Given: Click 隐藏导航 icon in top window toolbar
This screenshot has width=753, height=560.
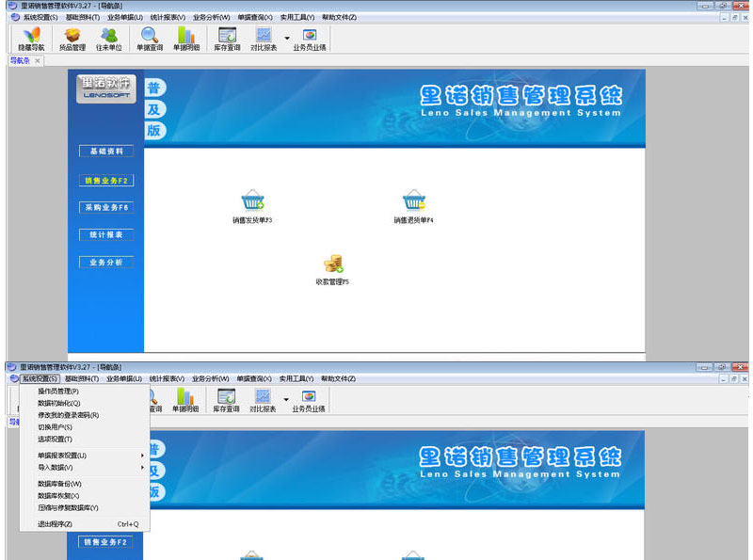Looking at the screenshot, I should pyautogui.click(x=31, y=39).
